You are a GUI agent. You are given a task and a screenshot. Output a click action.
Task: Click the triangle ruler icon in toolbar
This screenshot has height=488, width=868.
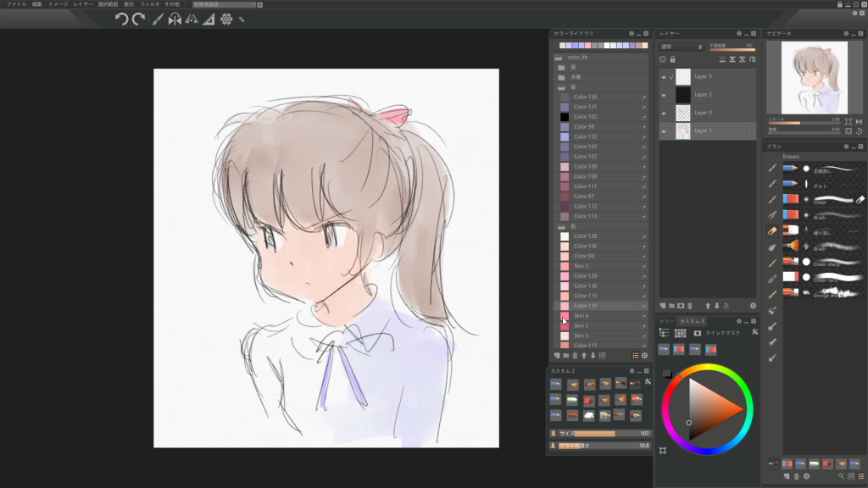click(209, 19)
